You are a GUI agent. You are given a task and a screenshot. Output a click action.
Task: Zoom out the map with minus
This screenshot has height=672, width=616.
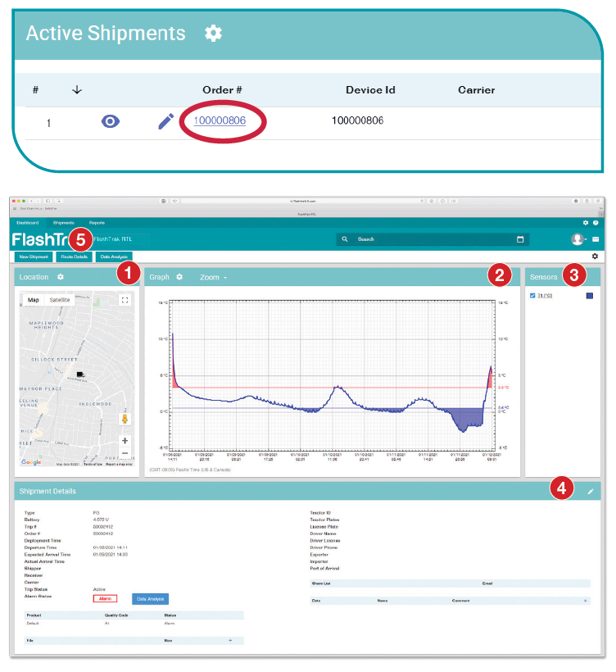click(125, 453)
